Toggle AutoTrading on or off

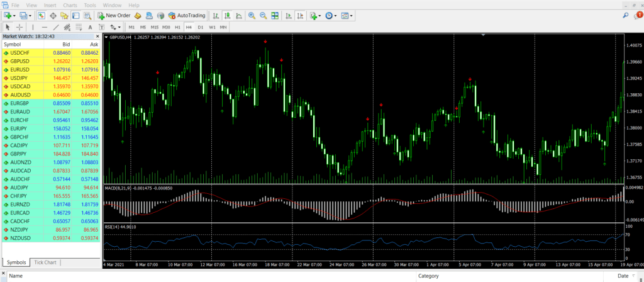coord(187,16)
